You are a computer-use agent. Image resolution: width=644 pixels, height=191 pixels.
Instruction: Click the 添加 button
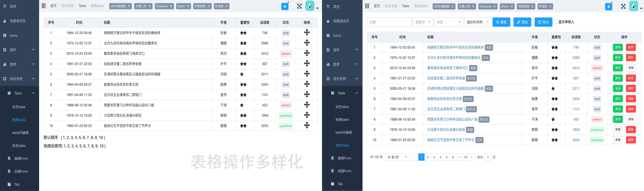522,22
